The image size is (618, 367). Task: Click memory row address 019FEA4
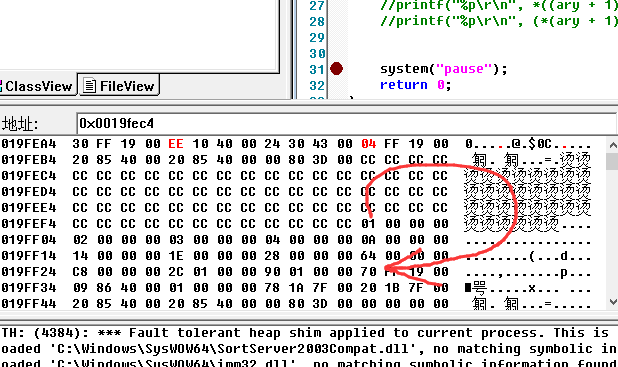tap(29, 144)
